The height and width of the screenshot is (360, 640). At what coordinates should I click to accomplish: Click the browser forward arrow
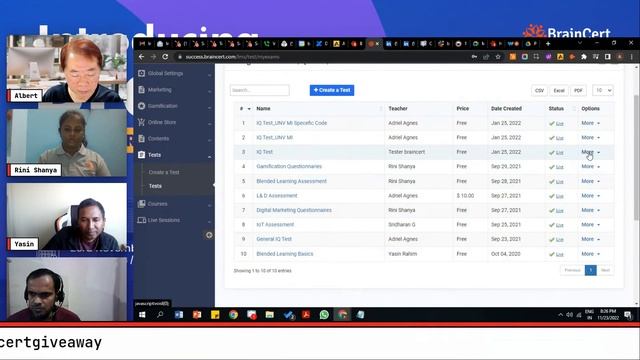(153, 57)
